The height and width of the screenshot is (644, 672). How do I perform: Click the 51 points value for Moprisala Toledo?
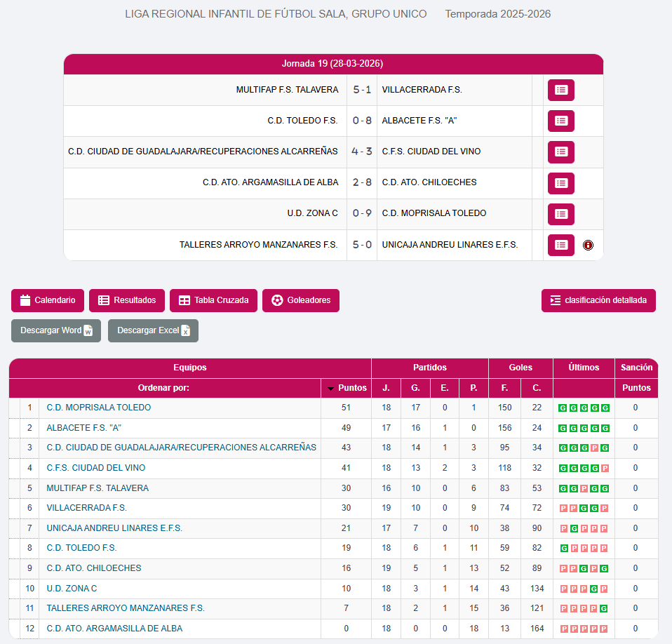point(347,408)
